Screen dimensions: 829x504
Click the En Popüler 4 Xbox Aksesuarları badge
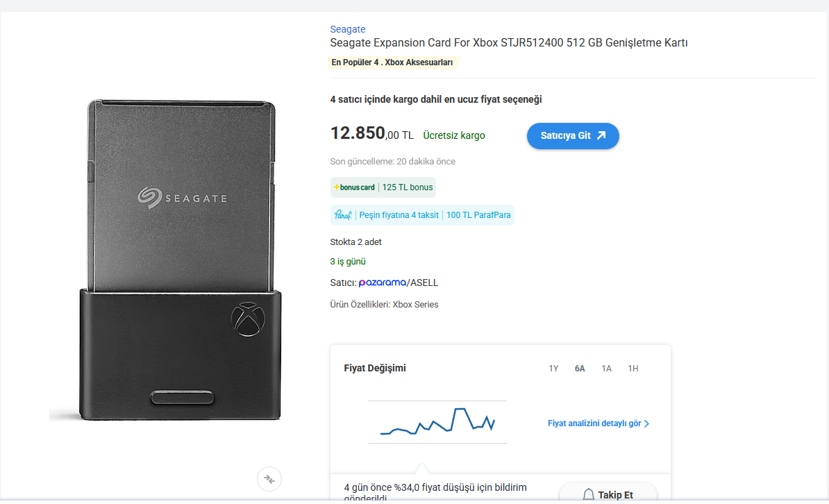coord(392,62)
